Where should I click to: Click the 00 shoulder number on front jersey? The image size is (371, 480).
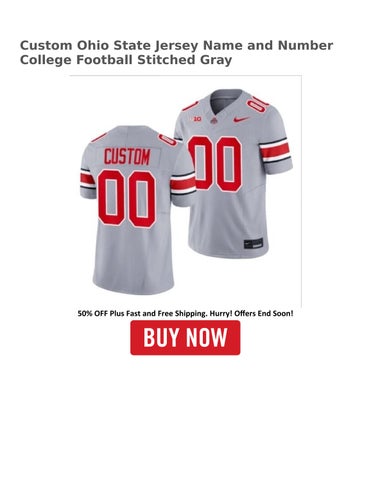coord(258,102)
